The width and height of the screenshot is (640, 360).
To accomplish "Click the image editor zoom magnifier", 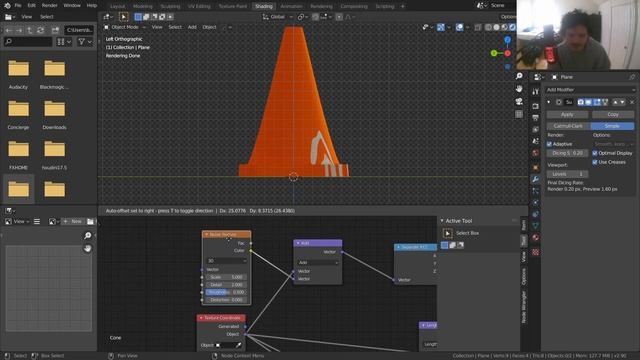I will point(87,236).
